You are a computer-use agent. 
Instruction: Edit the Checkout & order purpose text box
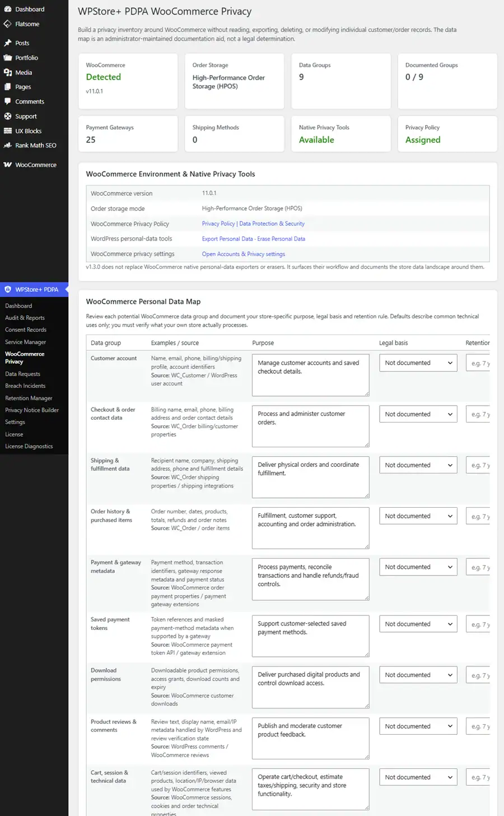tap(311, 426)
